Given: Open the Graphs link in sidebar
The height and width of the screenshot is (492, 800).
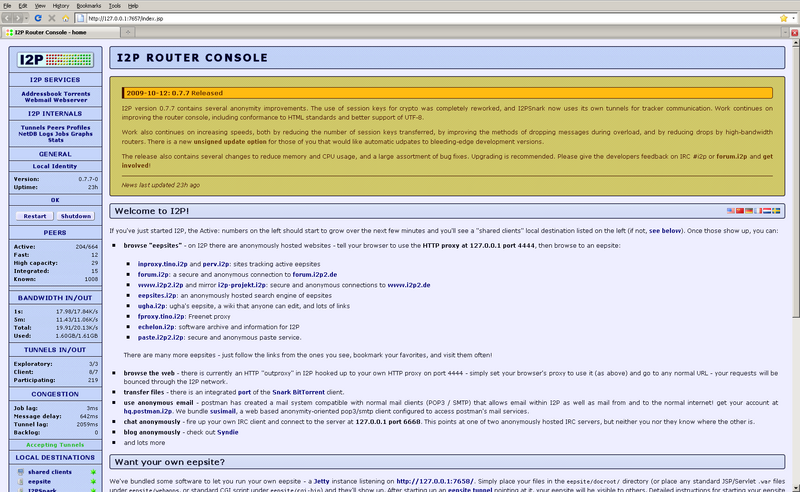Looking at the screenshot, I should 82,134.
